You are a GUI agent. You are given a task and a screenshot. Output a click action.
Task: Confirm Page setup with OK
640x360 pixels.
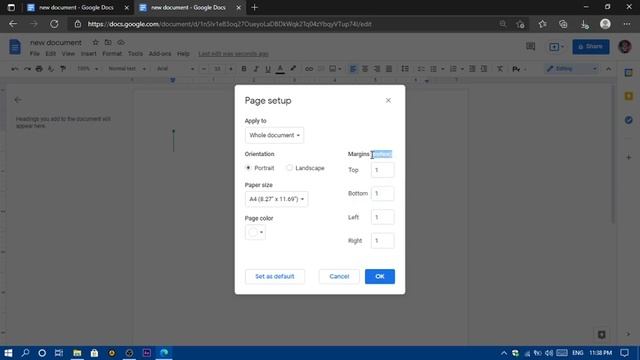pos(380,276)
